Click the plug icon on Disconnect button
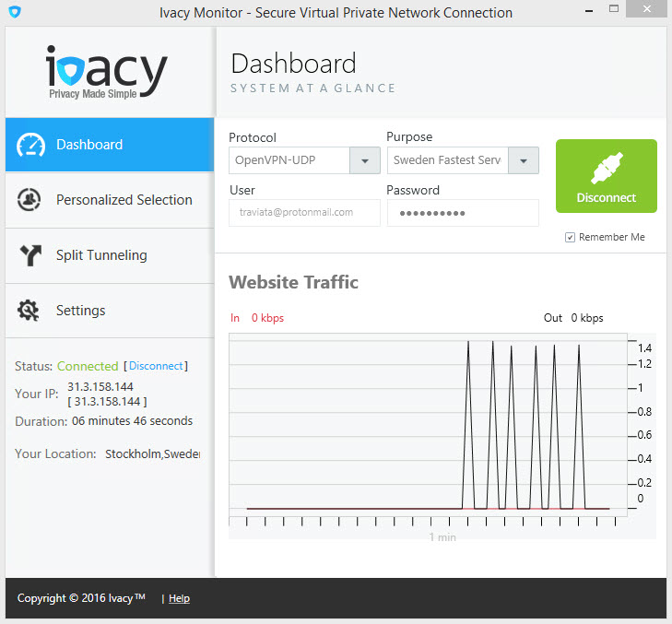The image size is (672, 624). (x=607, y=168)
